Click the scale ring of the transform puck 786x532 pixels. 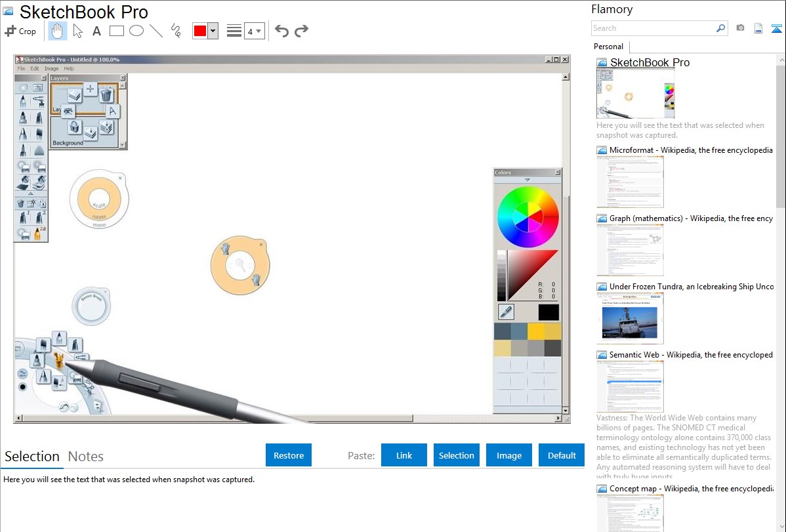(x=99, y=198)
